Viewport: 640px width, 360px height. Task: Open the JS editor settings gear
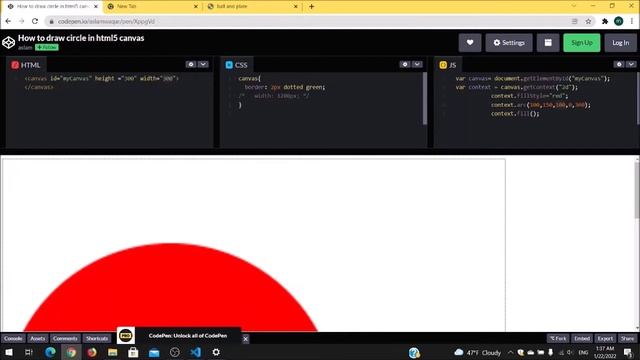pyautogui.click(x=619, y=64)
